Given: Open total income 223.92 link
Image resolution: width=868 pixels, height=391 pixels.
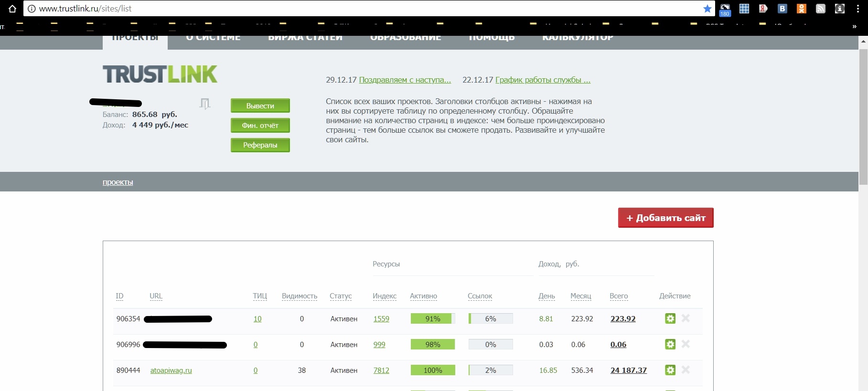Looking at the screenshot, I should [623, 318].
